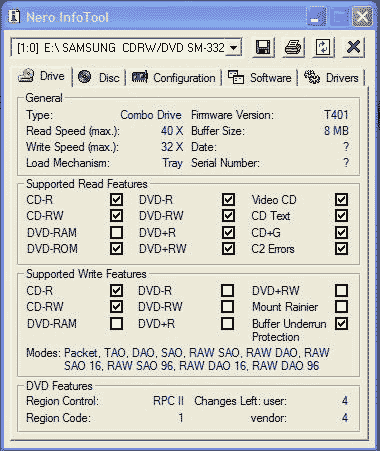Minimize the Nero InfoTool window
Screen dimensions: 380x451
[x=316, y=16]
